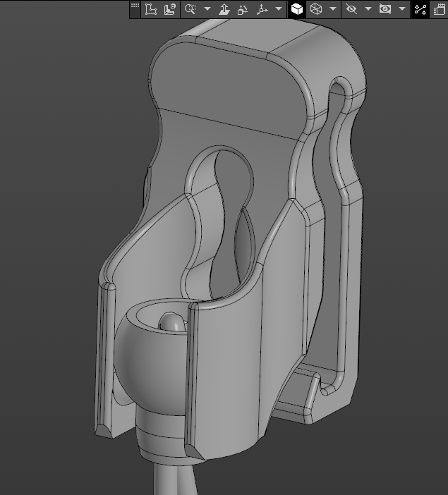The image size is (448, 495).
Task: Click the hide entities crossed-eye icon
Action: pos(351,9)
